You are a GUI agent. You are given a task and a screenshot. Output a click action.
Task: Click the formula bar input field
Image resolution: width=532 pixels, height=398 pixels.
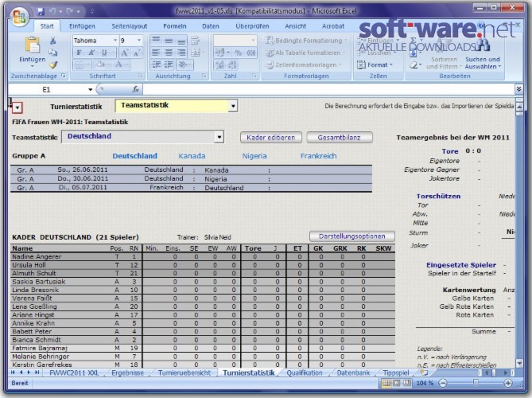coord(328,90)
